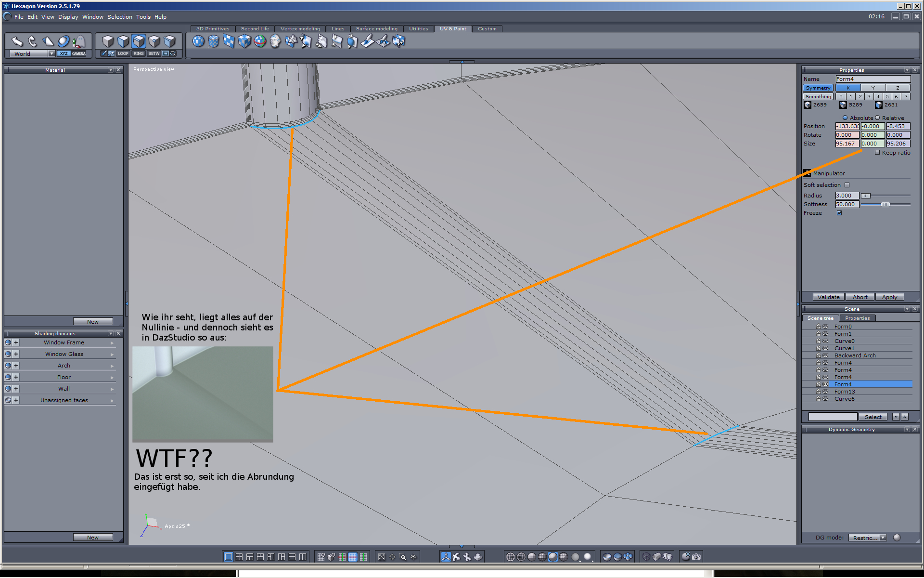The image size is (924, 578).
Task: Activate RING selection mode
Action: tap(139, 53)
